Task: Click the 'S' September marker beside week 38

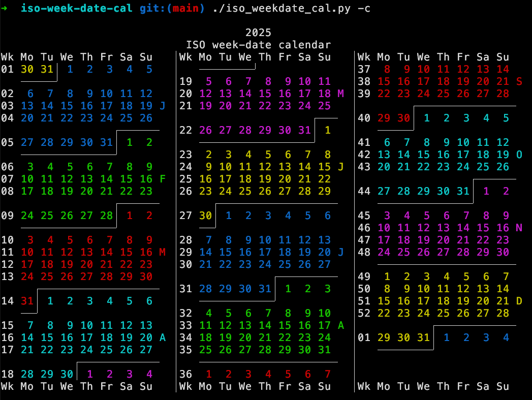Action: tap(520, 81)
